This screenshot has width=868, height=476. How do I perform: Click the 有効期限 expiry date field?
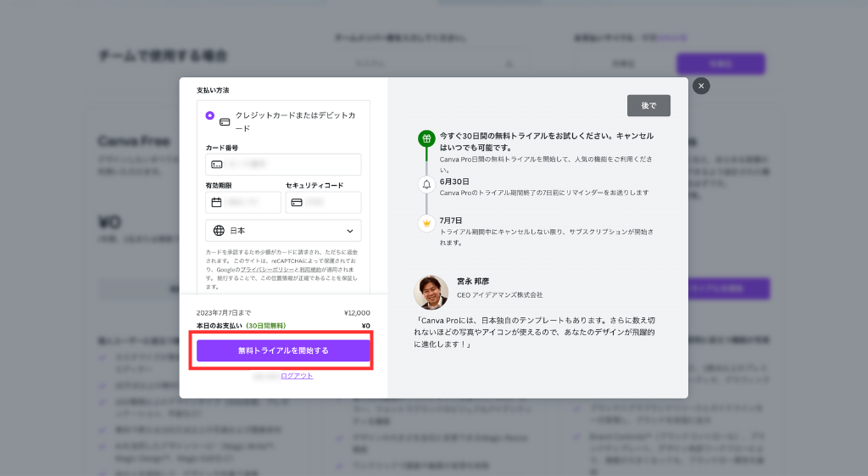(x=243, y=202)
